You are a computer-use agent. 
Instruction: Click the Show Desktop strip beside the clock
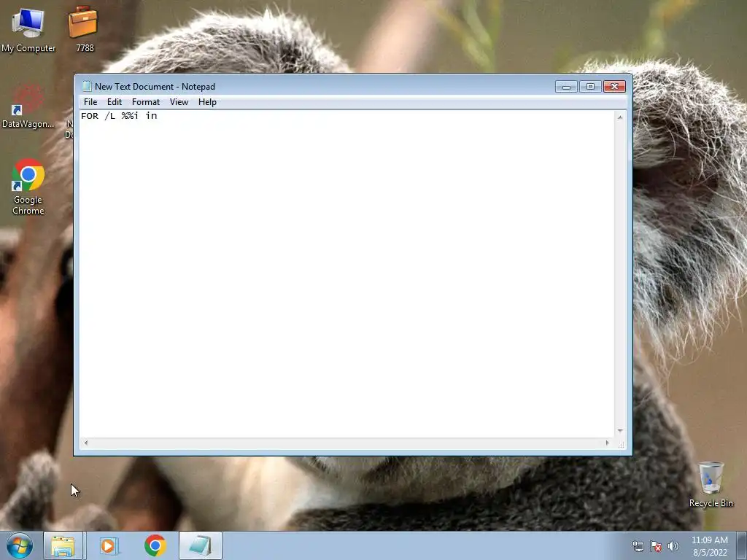tap(742, 545)
